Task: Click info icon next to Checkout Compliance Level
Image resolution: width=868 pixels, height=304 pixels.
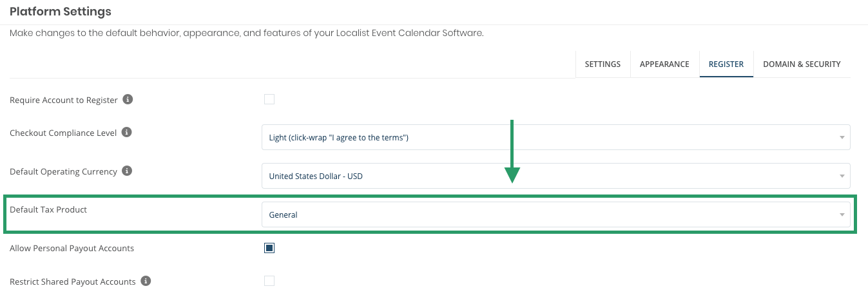Action: point(127,133)
